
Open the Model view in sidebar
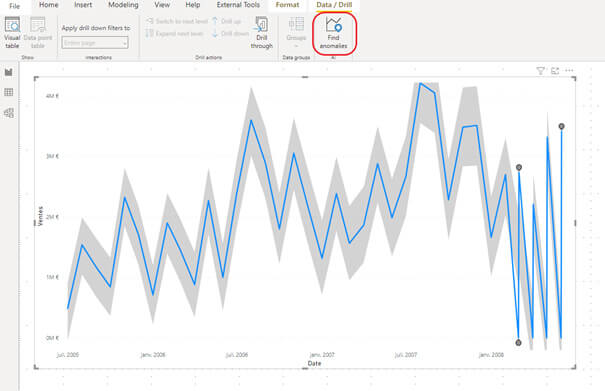tap(8, 113)
